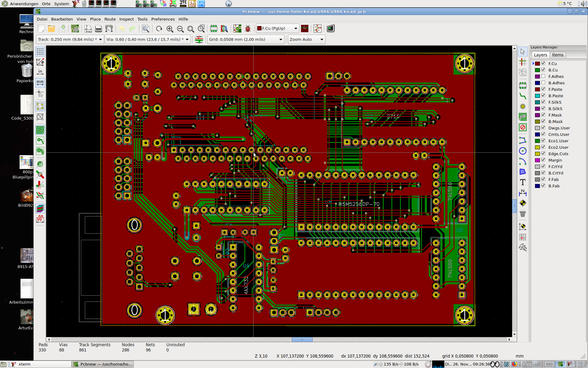Switch to xterm in taskbar
The height and width of the screenshot is (368, 588).
(x=40, y=364)
